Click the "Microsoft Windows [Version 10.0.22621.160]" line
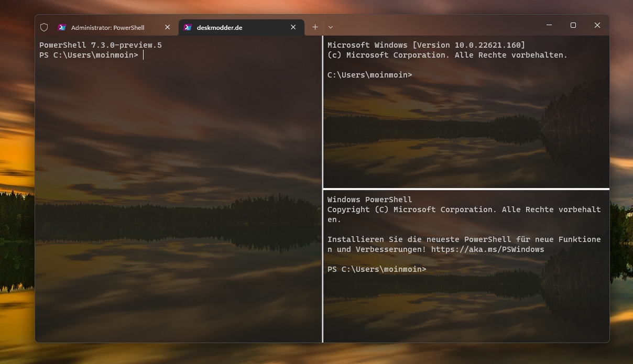The image size is (633, 364). tap(426, 45)
